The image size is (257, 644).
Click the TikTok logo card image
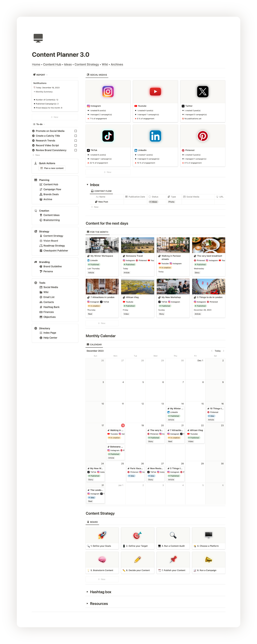pyautogui.click(x=108, y=136)
